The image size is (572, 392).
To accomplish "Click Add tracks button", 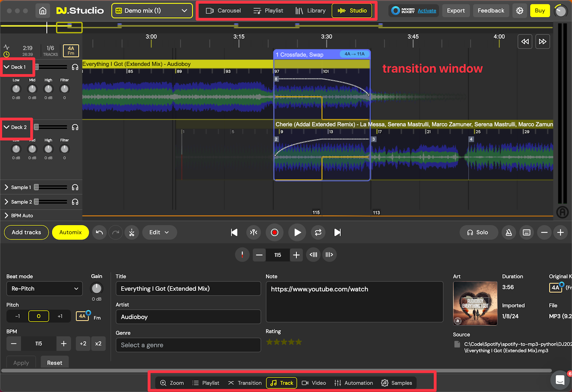I will [x=26, y=232].
